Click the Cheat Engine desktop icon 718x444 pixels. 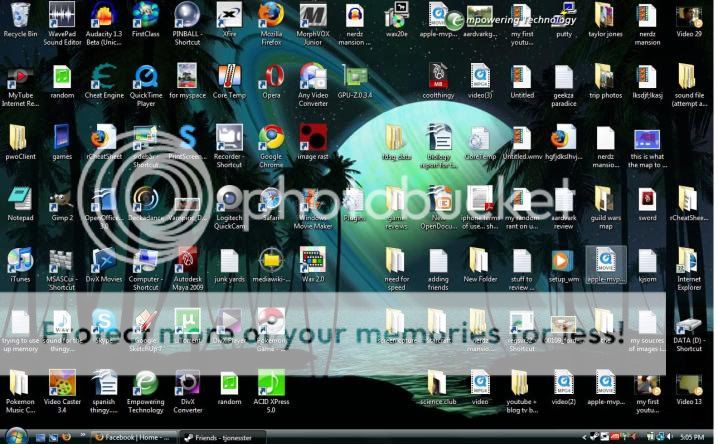(x=103, y=78)
